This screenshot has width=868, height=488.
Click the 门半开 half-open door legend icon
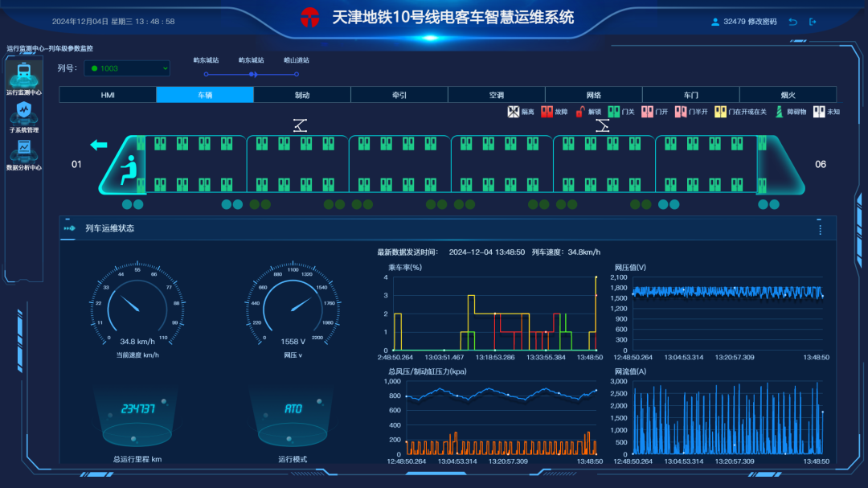(681, 111)
